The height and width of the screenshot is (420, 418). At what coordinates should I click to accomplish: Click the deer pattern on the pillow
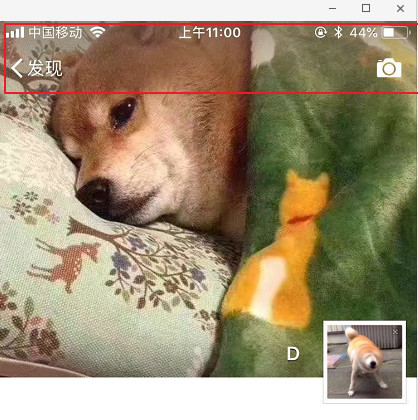[x=65, y=262]
